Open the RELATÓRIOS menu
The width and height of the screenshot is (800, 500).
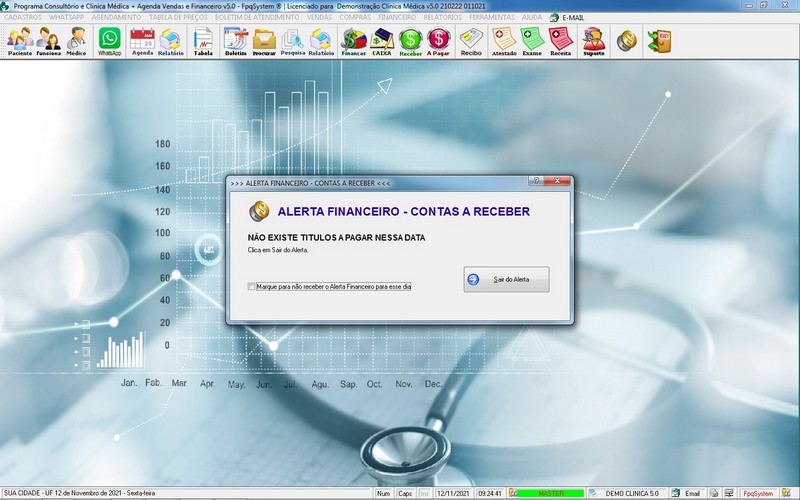click(x=442, y=17)
